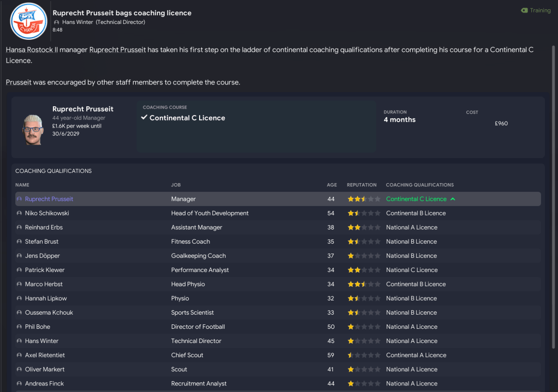
Task: Click Ruprecht Prusseit's reputation star rating
Action: coord(364,199)
